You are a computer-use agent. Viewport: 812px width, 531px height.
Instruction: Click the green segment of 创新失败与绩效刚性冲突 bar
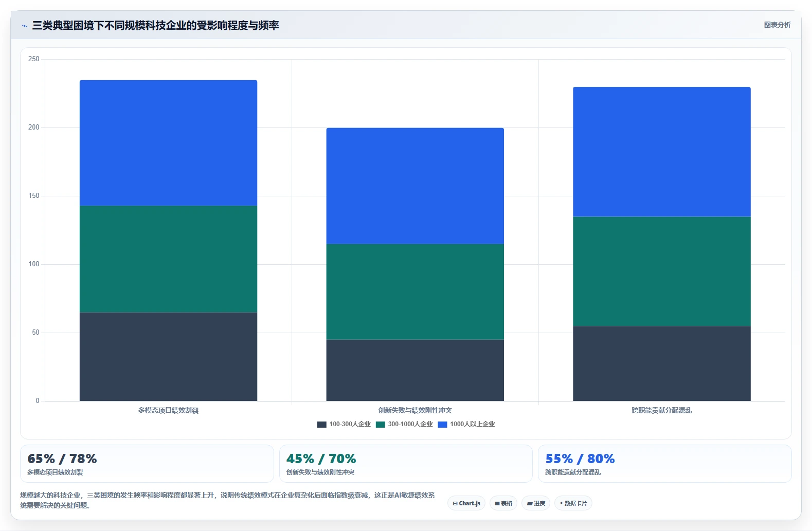pos(415,292)
